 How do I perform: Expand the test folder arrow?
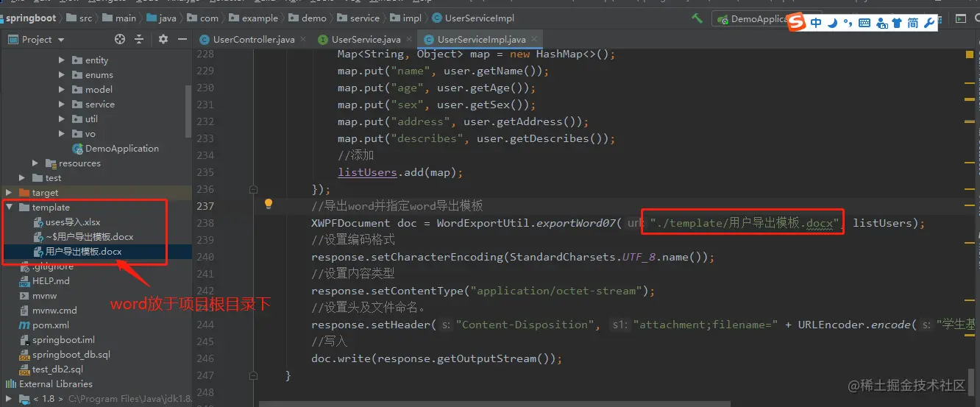pyautogui.click(x=22, y=177)
